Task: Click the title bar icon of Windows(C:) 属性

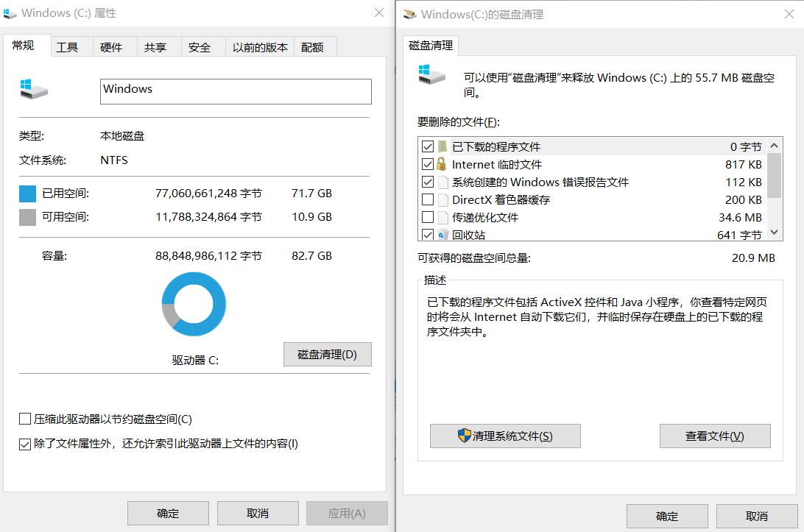Action: coord(10,13)
